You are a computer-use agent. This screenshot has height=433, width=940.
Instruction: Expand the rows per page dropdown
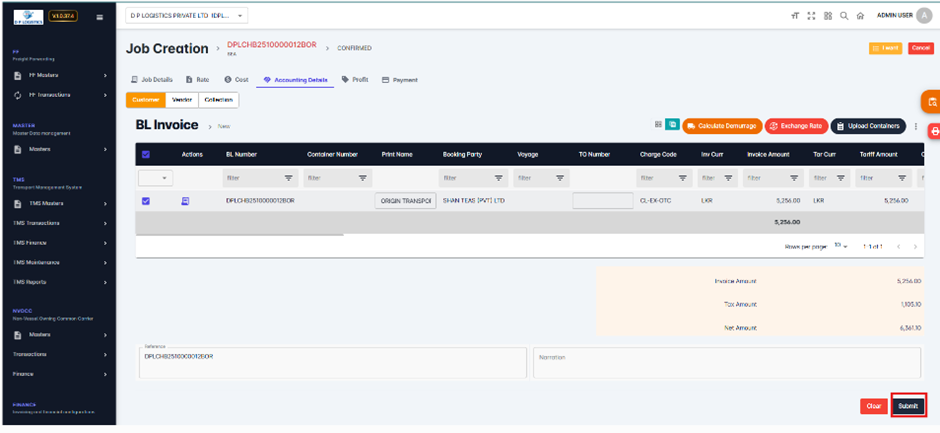point(841,246)
